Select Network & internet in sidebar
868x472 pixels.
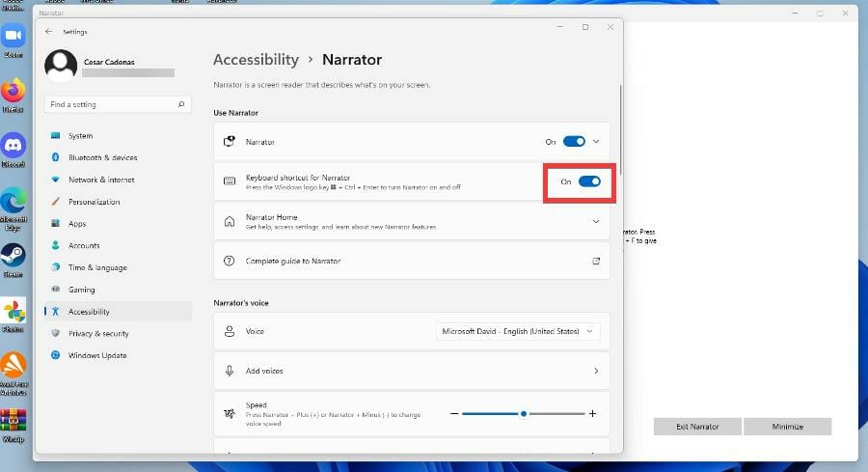tap(118, 180)
